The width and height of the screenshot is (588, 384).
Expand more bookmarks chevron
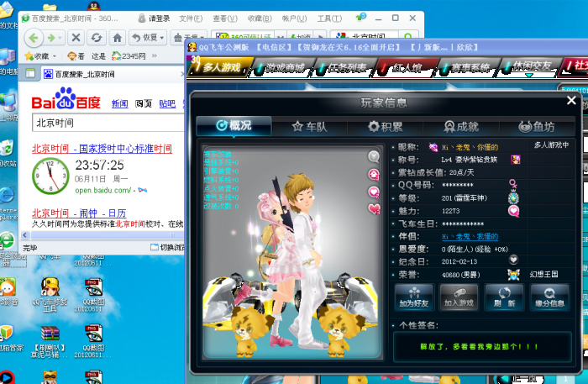click(154, 55)
